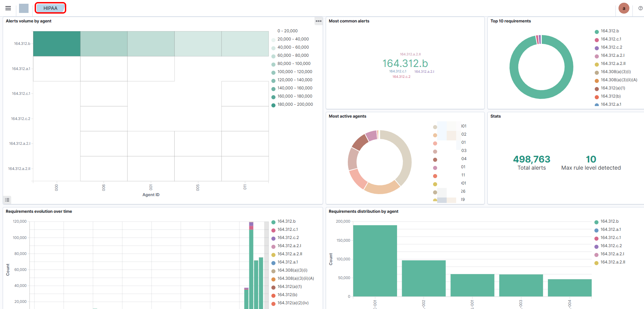Image resolution: width=644 pixels, height=309 pixels.
Task: Click darkest 164.312.b cell for agent 000 in heatmap
Action: (57, 44)
